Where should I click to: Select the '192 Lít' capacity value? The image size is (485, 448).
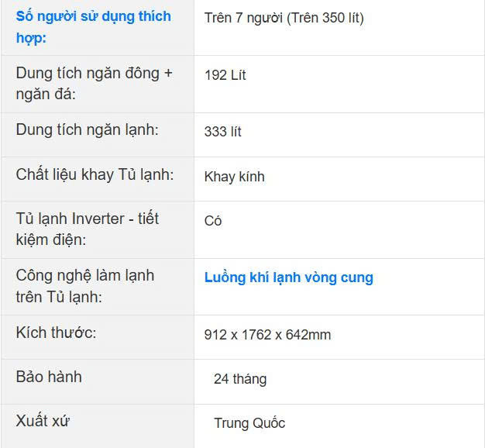(225, 75)
